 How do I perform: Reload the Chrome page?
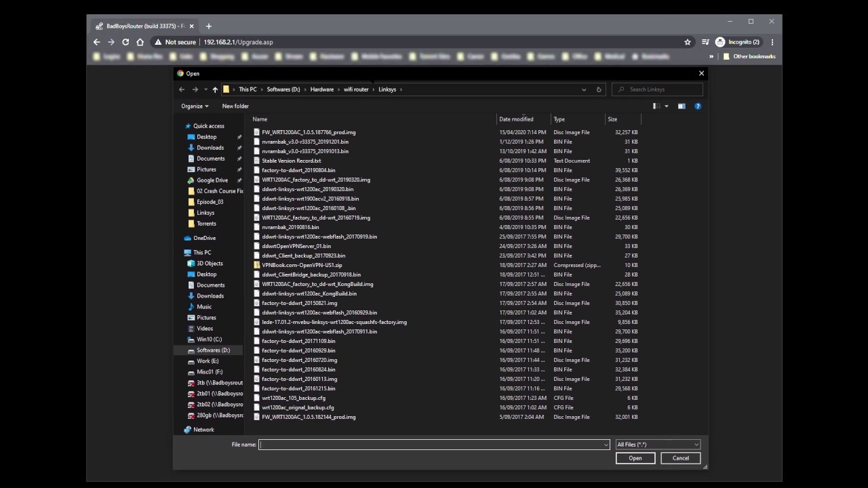125,42
